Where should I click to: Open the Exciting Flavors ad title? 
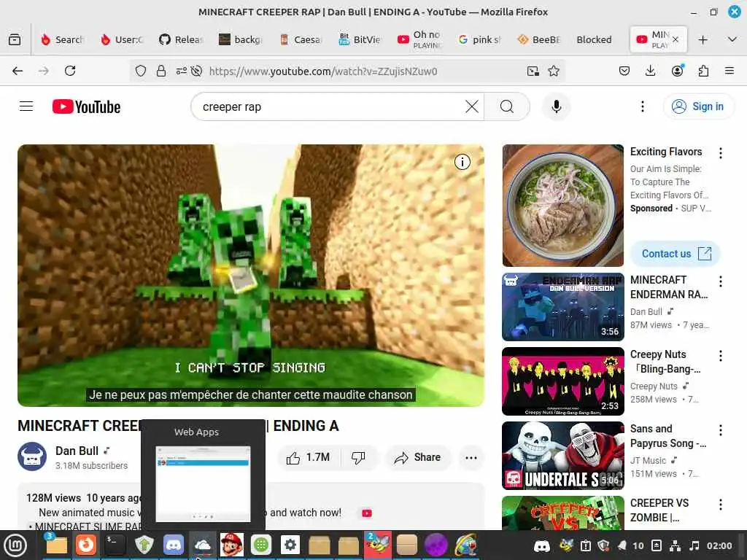point(666,152)
